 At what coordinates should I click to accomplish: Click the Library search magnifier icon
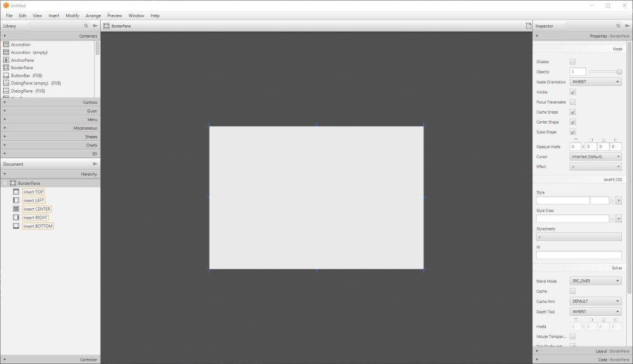tap(86, 26)
